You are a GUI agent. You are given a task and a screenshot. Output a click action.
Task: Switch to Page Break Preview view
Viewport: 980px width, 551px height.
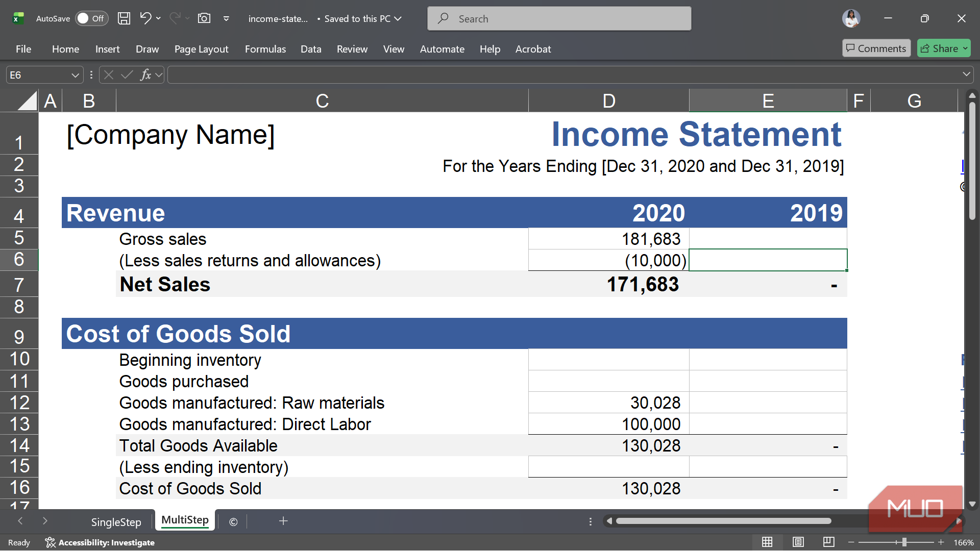coord(828,542)
